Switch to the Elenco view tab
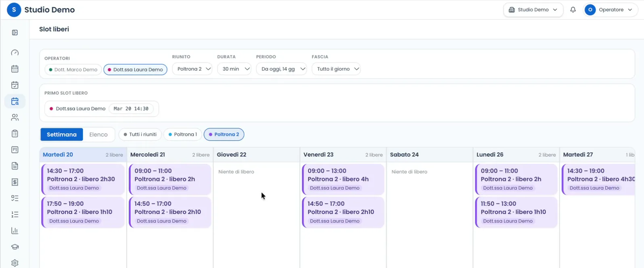Image resolution: width=644 pixels, height=268 pixels. pos(98,134)
